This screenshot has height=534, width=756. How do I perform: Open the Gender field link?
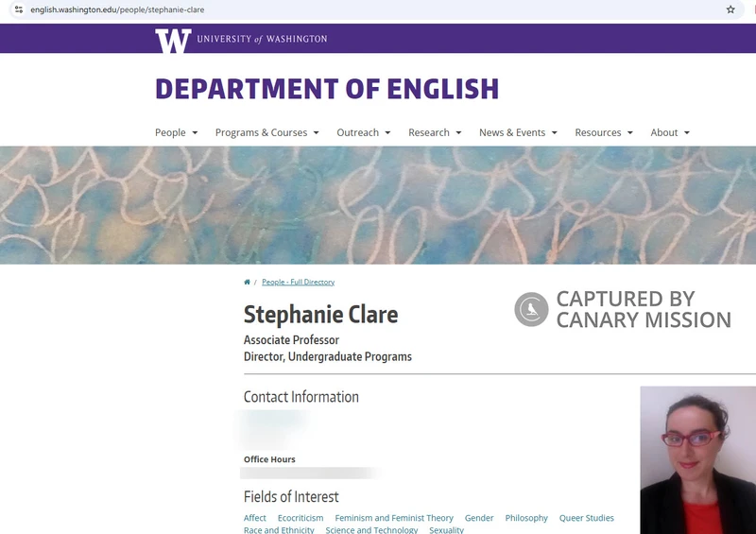pyautogui.click(x=479, y=518)
